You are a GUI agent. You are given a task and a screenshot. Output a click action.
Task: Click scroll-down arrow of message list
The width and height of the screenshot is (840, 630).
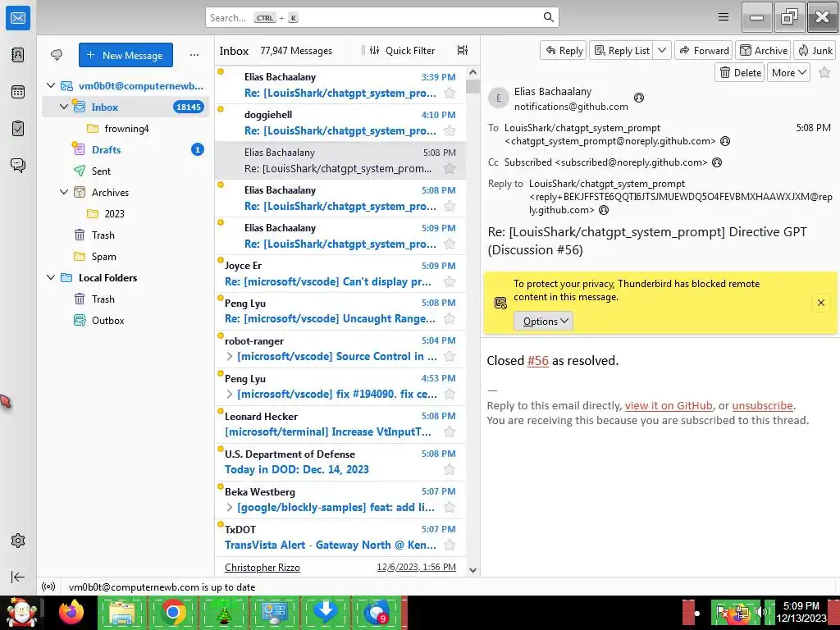tap(472, 570)
